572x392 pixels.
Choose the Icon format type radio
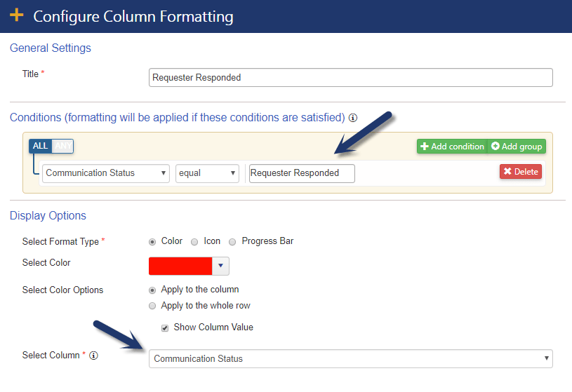coord(194,242)
